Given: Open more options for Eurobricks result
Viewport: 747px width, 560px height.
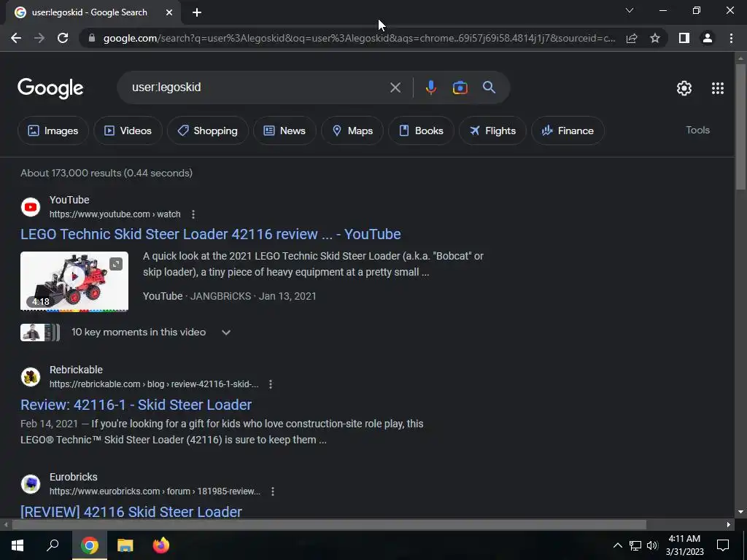Looking at the screenshot, I should pos(273,491).
